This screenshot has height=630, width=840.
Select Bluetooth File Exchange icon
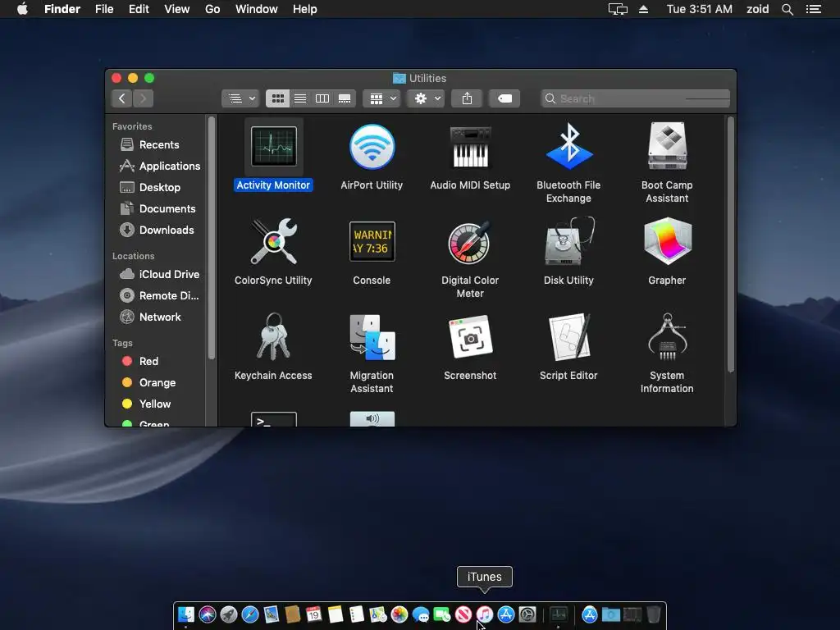(x=569, y=146)
